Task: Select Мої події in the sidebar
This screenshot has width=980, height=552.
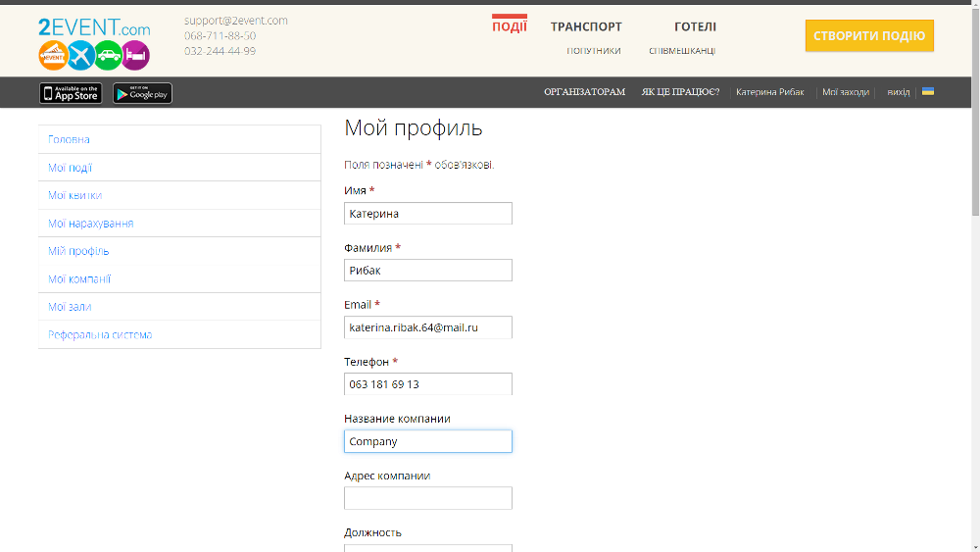Action: point(71,168)
